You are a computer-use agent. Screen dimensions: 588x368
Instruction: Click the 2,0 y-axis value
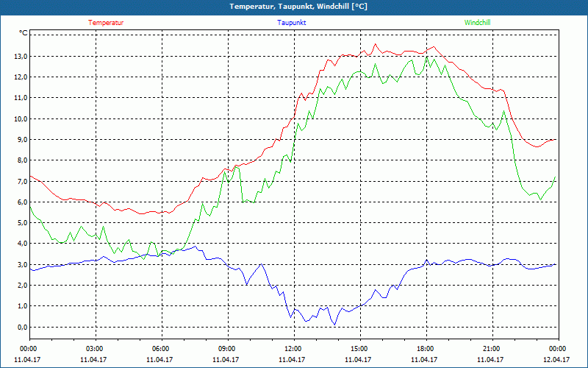tap(23, 285)
